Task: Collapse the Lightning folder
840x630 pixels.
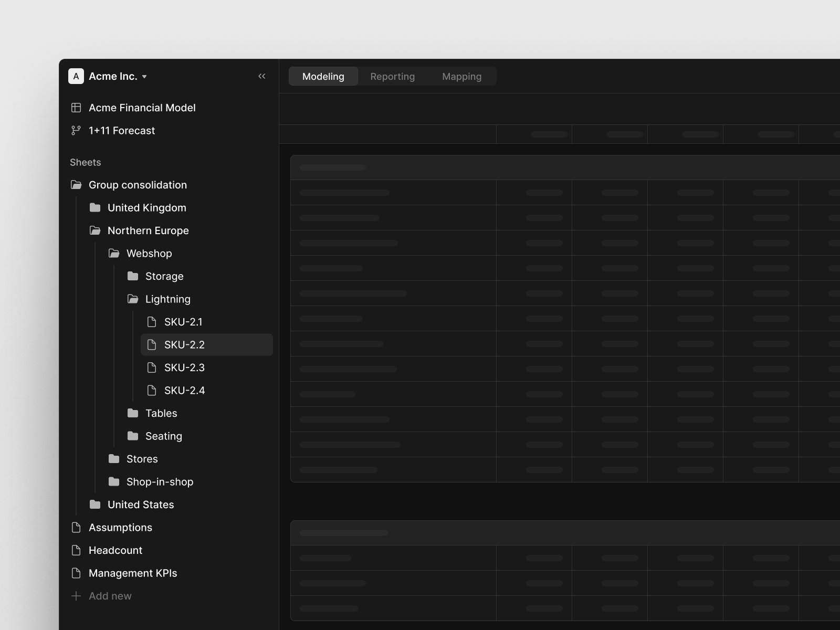Action: click(x=133, y=299)
